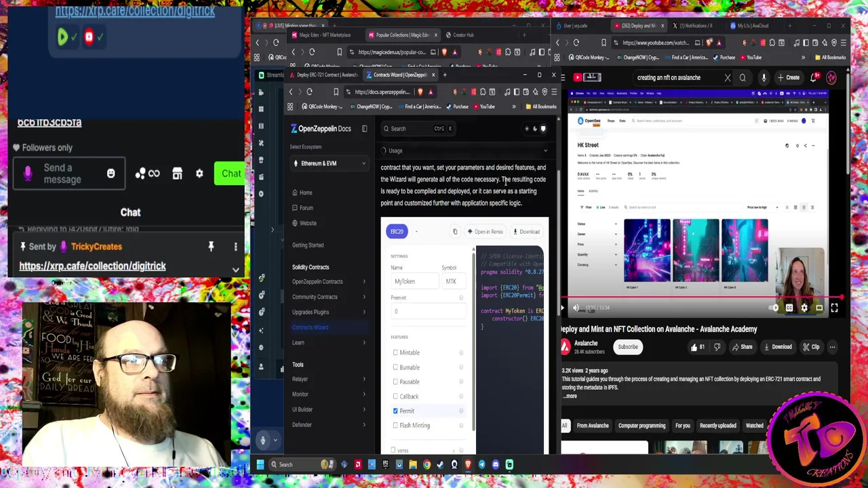Click the wizard Download button
This screenshot has height=488, width=868.
point(526,232)
